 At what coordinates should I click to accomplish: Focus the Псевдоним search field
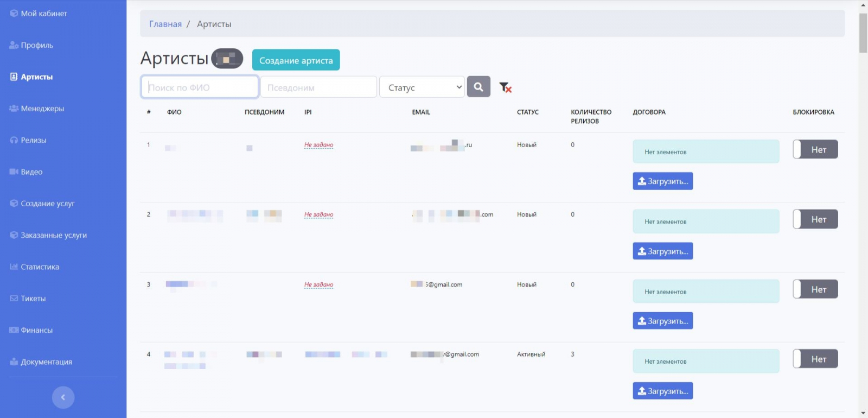pos(318,87)
